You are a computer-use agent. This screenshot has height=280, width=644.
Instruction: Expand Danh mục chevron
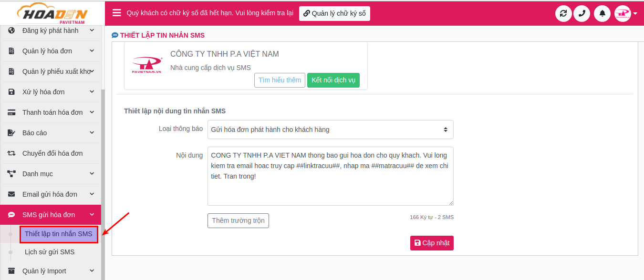[92, 173]
